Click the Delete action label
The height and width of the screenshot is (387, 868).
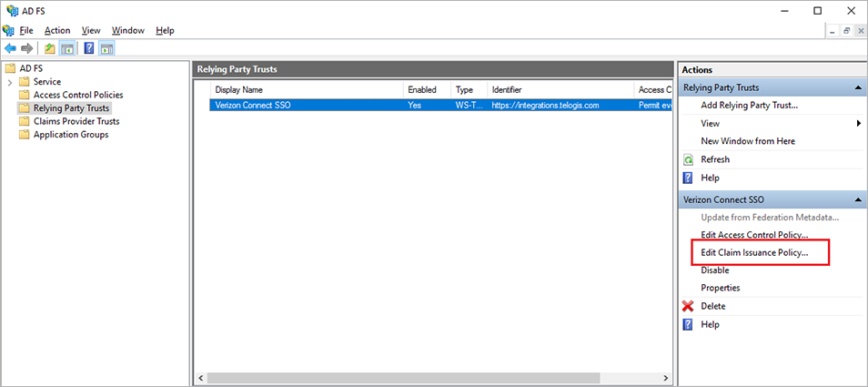coord(713,306)
